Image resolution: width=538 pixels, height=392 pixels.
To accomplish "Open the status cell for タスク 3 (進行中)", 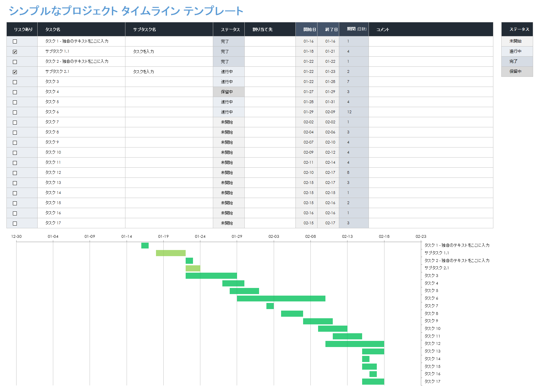I will pos(229,82).
